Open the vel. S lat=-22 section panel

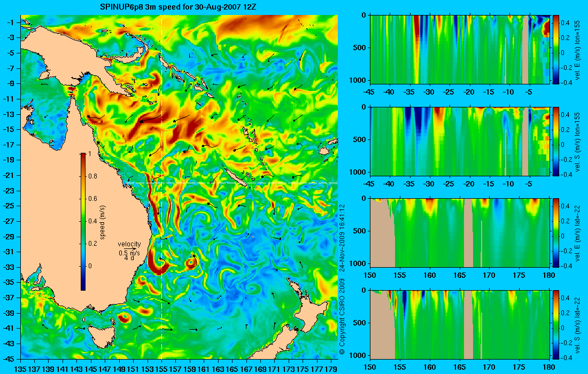point(460,324)
